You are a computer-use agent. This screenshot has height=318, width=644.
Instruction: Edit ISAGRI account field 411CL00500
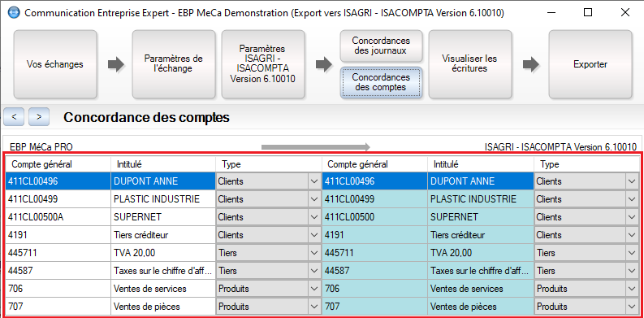(x=374, y=217)
